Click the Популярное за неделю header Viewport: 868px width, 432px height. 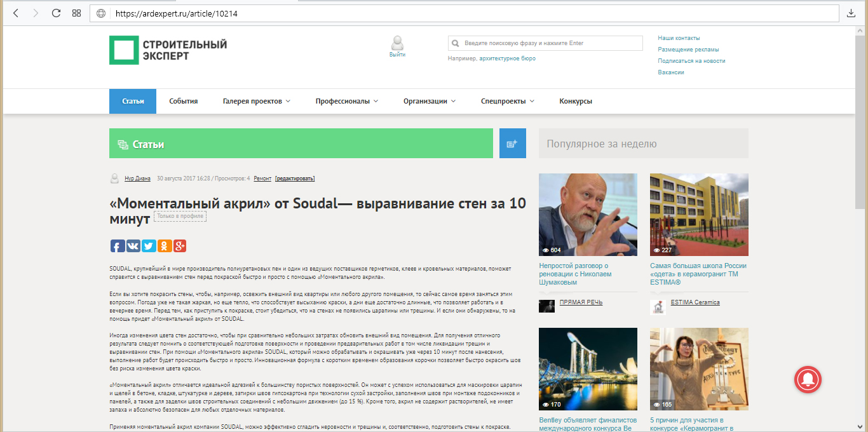[644, 144]
